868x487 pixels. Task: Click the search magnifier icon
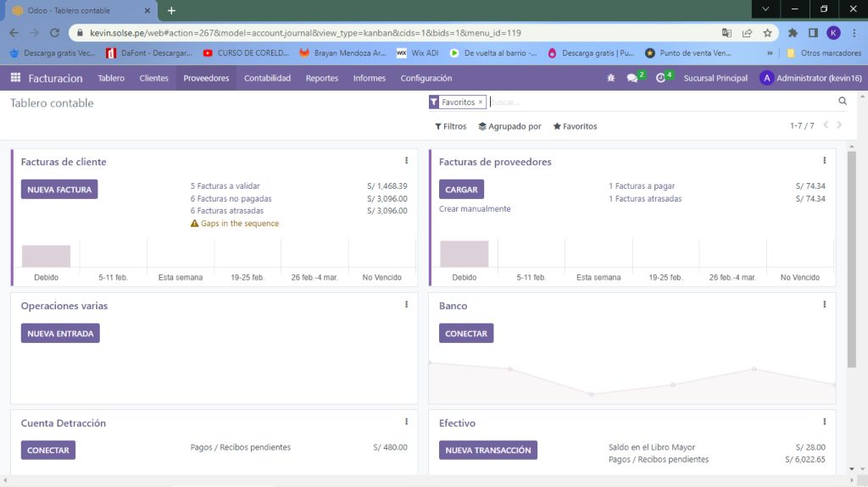[843, 102]
